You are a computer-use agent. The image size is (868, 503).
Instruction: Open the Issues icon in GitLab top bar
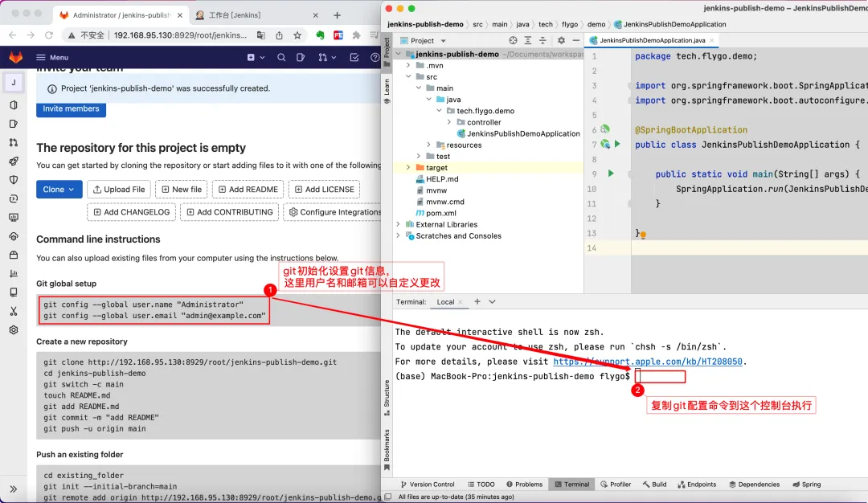tap(301, 58)
